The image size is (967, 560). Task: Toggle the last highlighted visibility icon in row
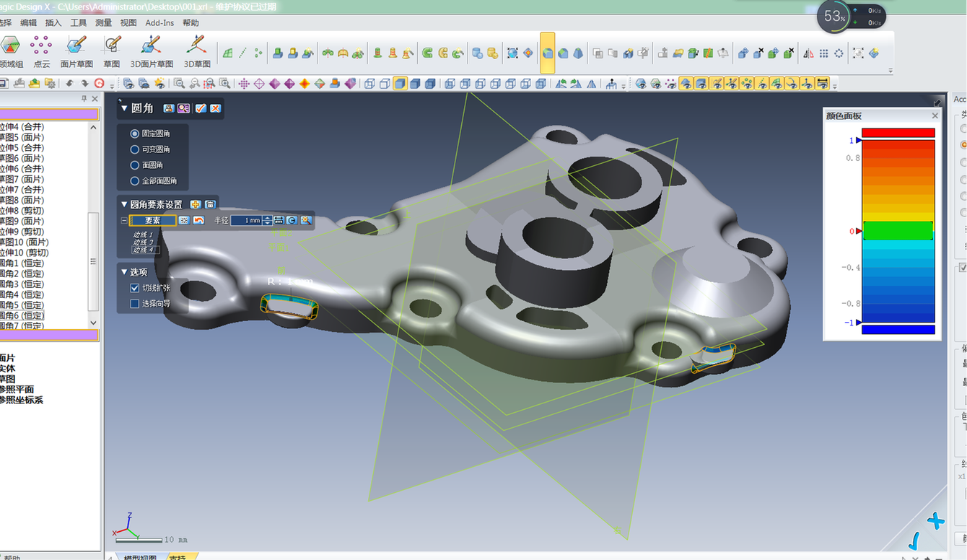click(822, 84)
